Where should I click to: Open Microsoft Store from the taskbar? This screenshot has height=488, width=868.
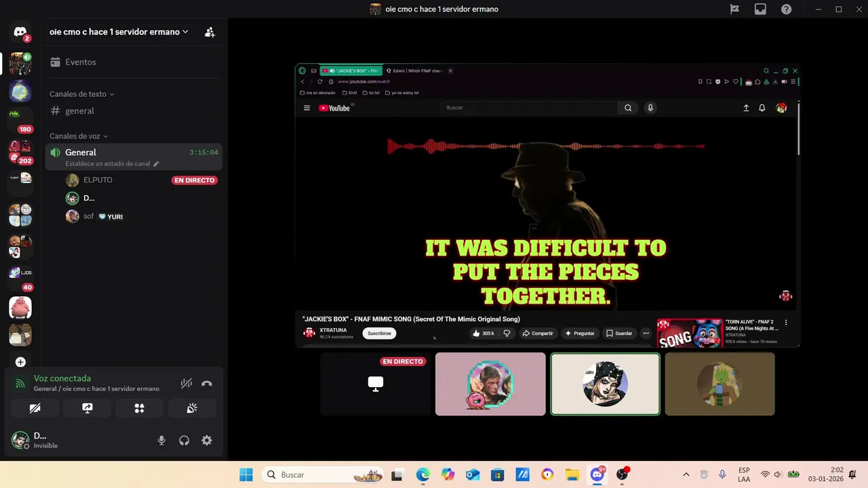tap(498, 475)
